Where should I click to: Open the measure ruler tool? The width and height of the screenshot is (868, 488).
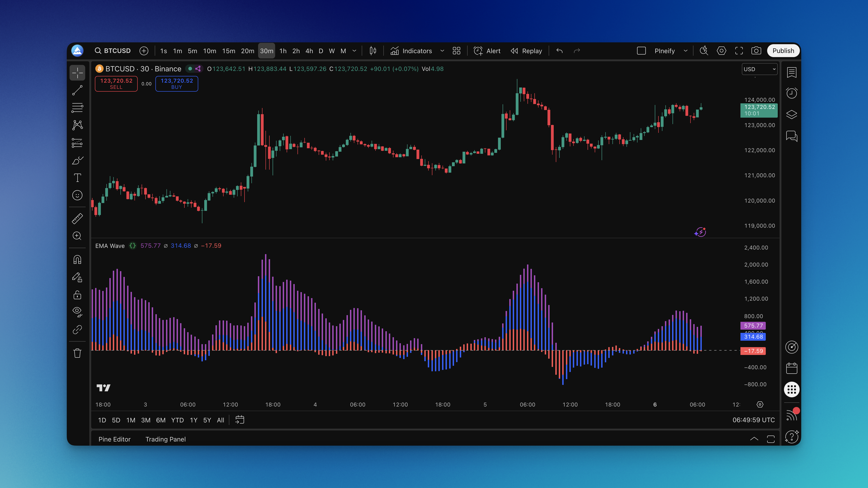coord(77,219)
